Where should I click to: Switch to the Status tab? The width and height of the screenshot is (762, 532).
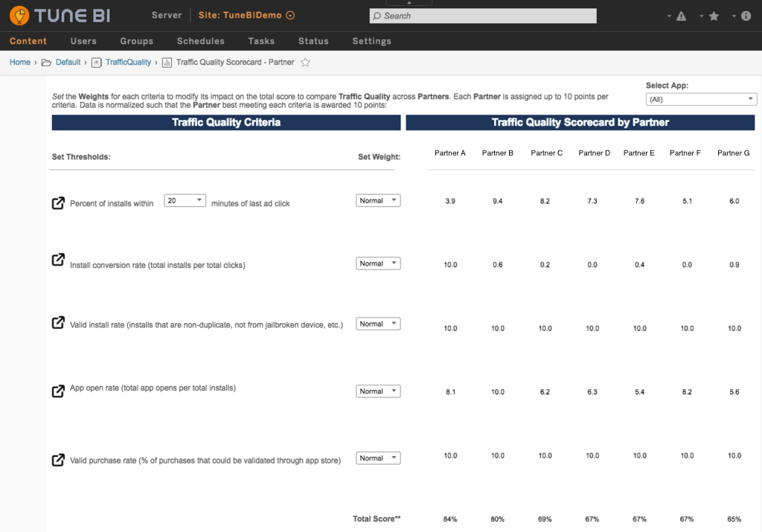point(313,42)
